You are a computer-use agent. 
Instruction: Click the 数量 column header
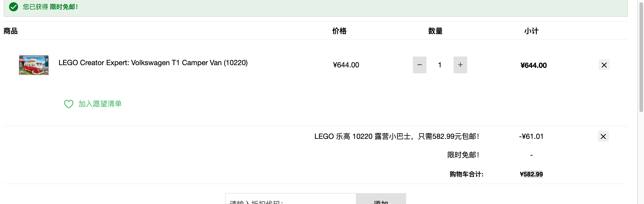point(435,31)
